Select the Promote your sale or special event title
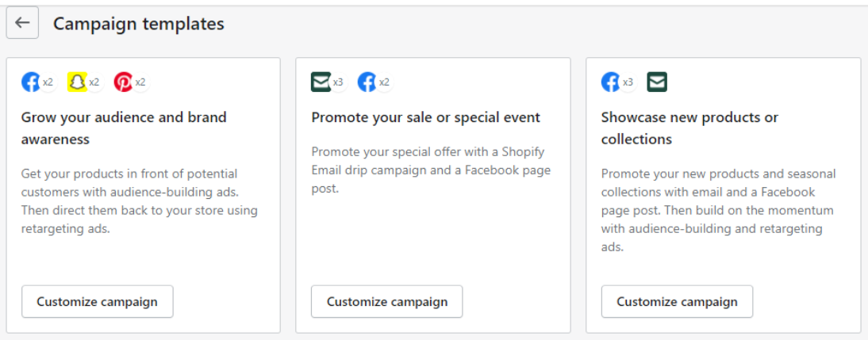Screen dimensions: 868x340 (x=426, y=118)
